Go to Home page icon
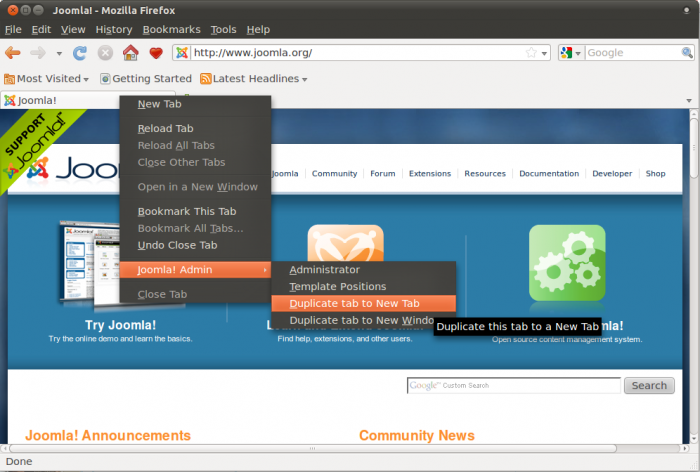Image resolution: width=700 pixels, height=472 pixels. 130,53
